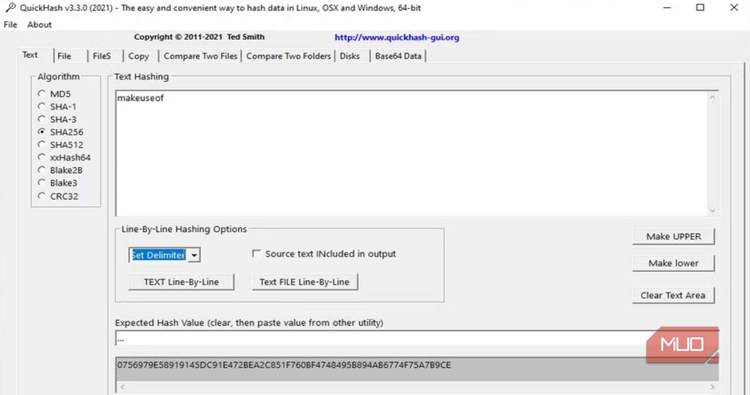Click the hash output scroll-left arrow
The image size is (750, 395).
click(x=122, y=386)
